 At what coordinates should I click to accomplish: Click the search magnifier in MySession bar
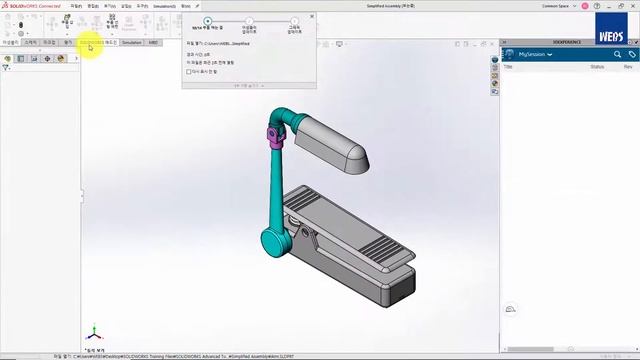click(x=617, y=54)
